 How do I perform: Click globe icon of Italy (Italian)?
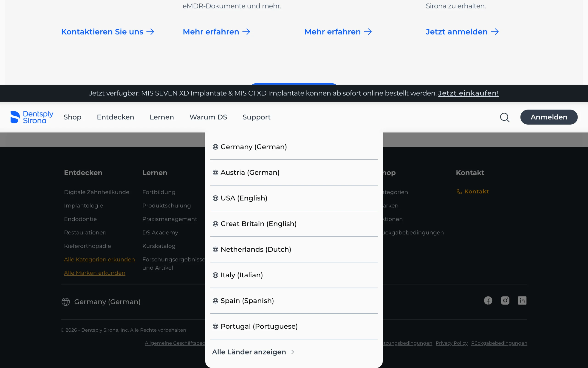(215, 275)
